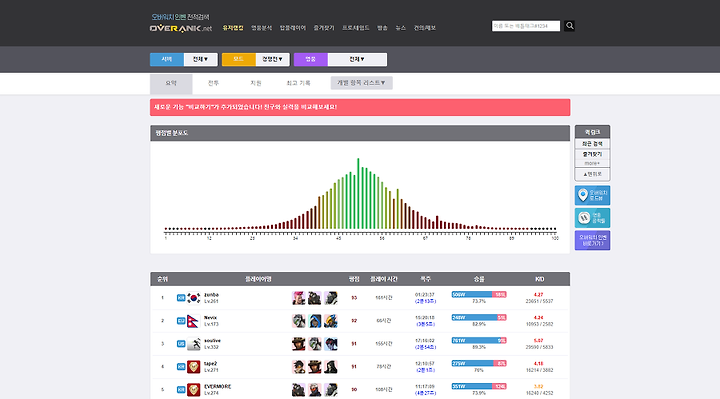720x399 pixels.
Task: Select Nevix's second hooded hero portrait
Action: (x=315, y=321)
